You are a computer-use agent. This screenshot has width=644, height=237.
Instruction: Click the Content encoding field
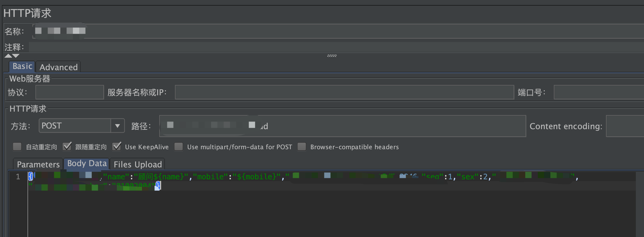pyautogui.click(x=625, y=126)
